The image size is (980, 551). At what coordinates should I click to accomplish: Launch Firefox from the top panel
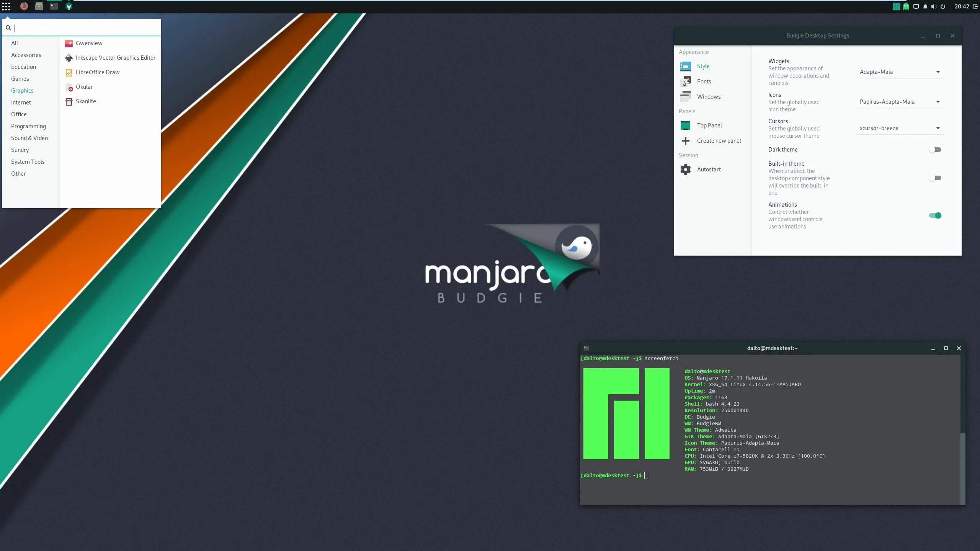tap(24, 6)
